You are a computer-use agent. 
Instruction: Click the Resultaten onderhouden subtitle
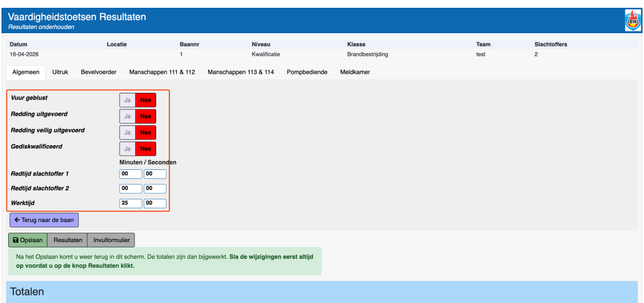pos(41,27)
